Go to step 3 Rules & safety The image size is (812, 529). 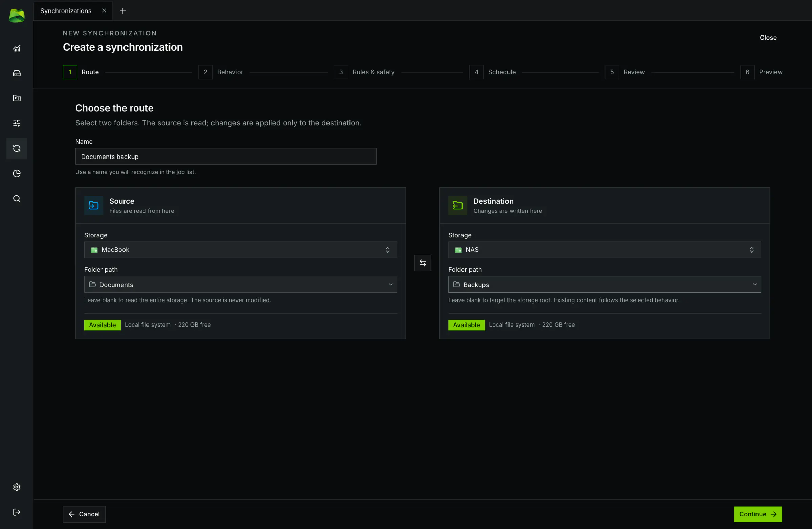[x=364, y=72]
